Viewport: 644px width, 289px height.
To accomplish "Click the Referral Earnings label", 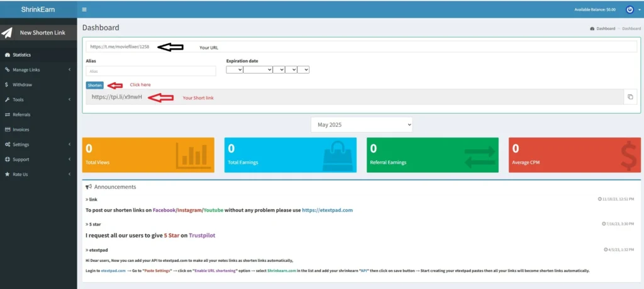I will [388, 162].
